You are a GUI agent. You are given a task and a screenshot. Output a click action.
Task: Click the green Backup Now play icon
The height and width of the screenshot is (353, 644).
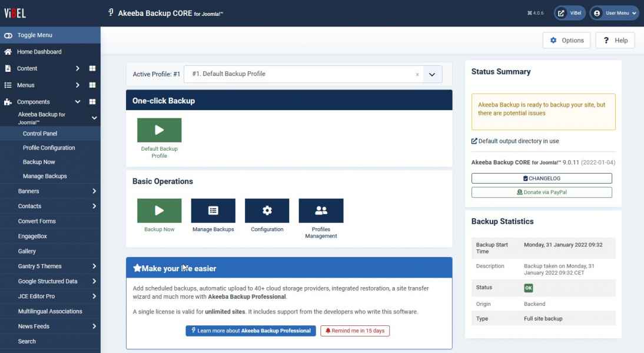pos(160,211)
